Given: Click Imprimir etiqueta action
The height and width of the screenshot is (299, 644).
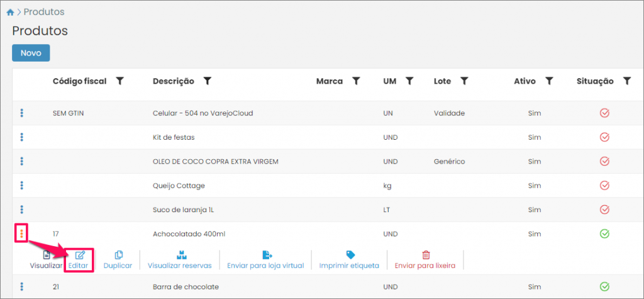Looking at the screenshot, I should coord(350,259).
